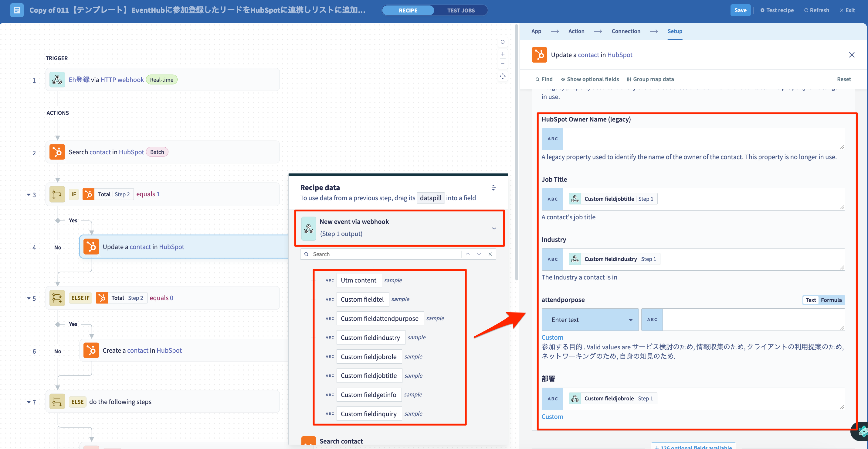Screen dimensions: 868x449
Task: Open the Action tab in setup breadcrumb
Action: click(576, 31)
